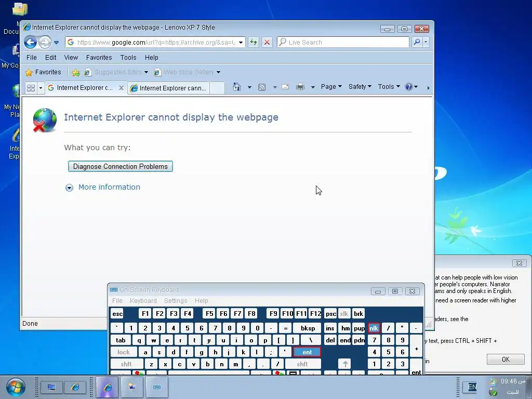Click the Read Mail icon
This screenshot has height=399, width=532.
coord(285,87)
